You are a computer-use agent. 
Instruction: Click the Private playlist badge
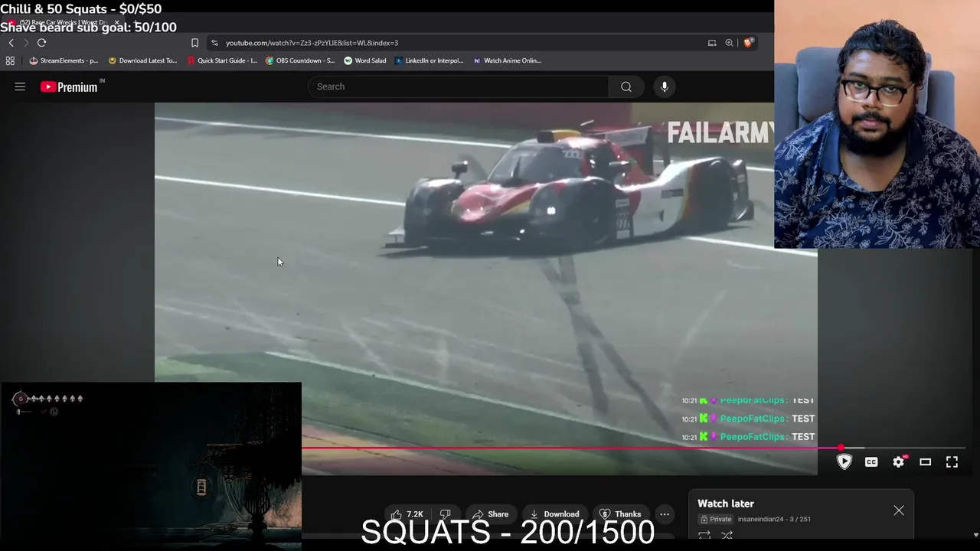[x=716, y=519]
